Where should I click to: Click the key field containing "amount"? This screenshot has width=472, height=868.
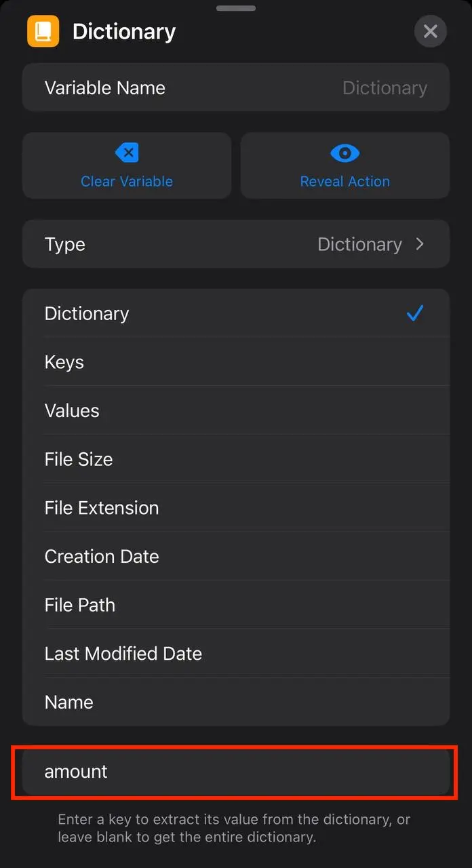235,772
